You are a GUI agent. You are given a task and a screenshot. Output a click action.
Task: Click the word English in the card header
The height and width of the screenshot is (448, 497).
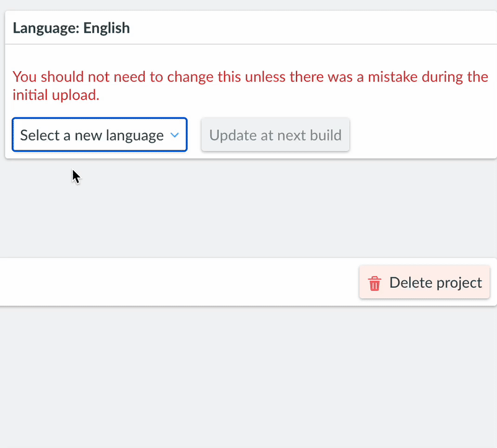[x=106, y=28]
